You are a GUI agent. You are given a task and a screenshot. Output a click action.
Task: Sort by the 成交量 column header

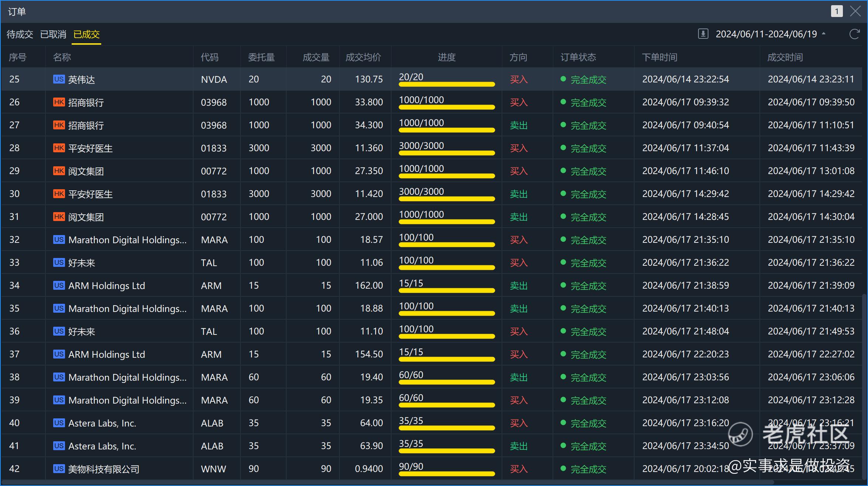click(316, 57)
